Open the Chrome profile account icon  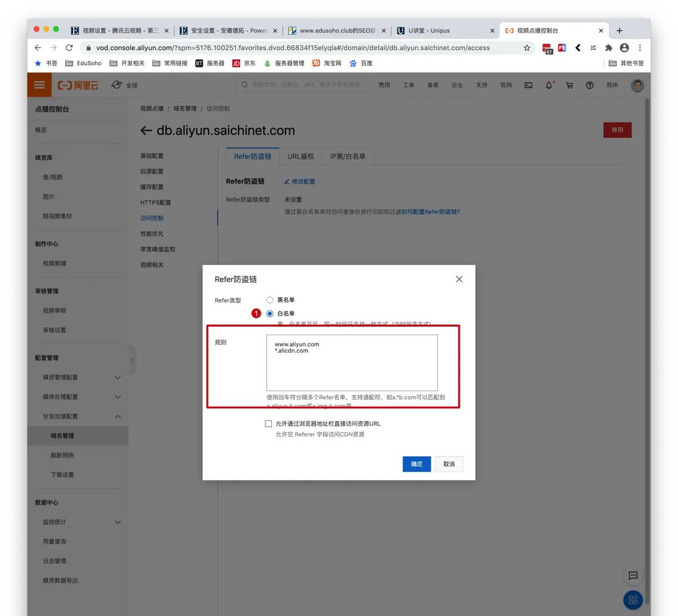coord(625,48)
